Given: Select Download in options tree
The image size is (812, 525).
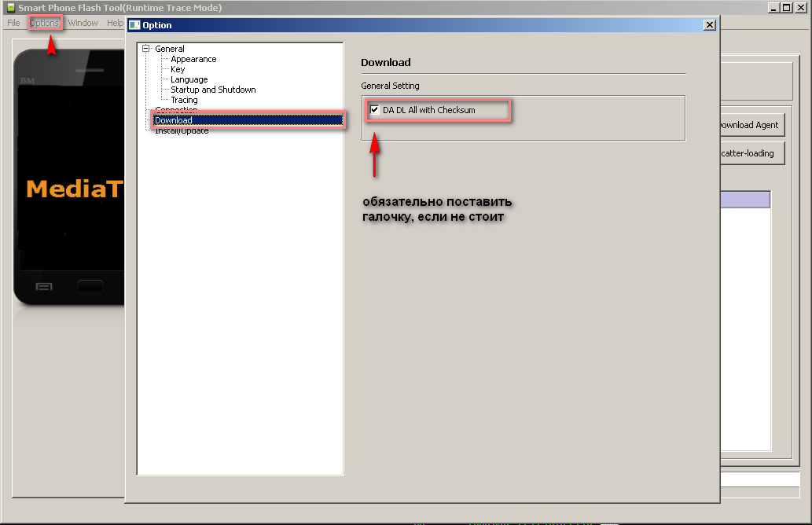Looking at the screenshot, I should click(x=174, y=120).
